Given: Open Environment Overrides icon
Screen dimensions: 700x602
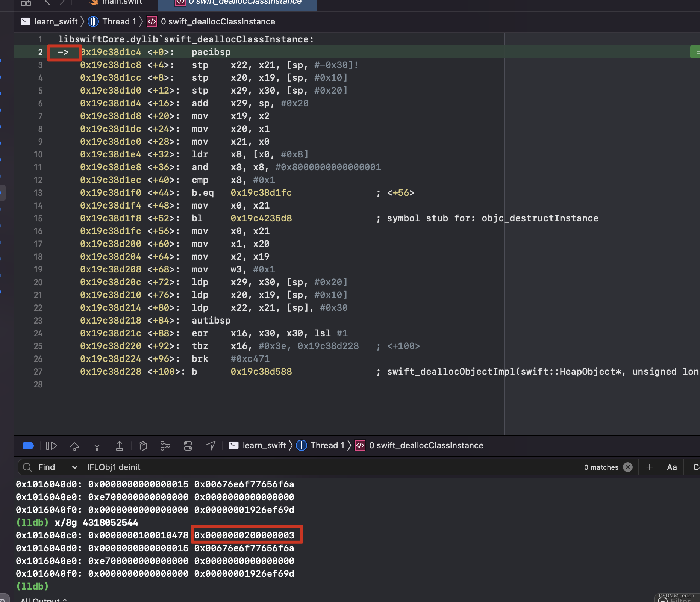Looking at the screenshot, I should click(x=188, y=446).
